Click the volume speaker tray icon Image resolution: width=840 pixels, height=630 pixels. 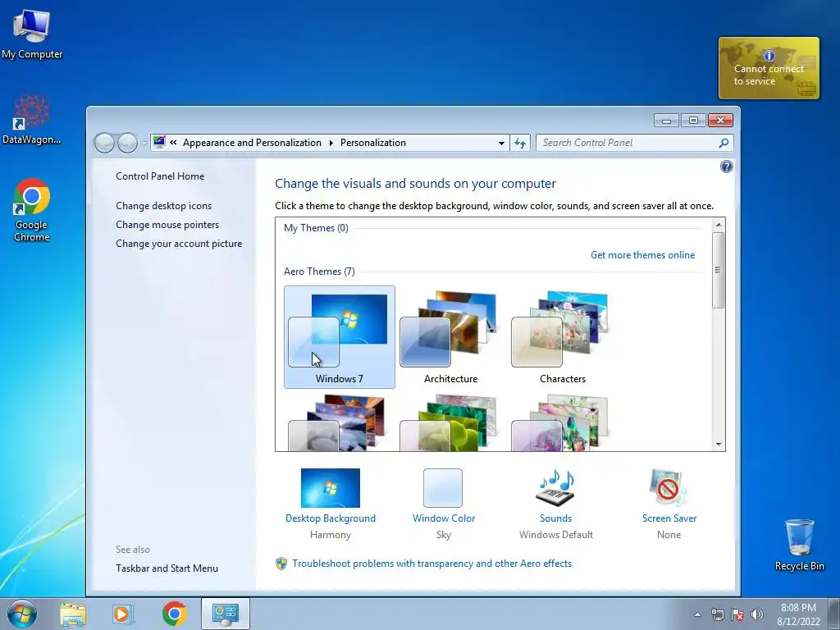tap(757, 614)
